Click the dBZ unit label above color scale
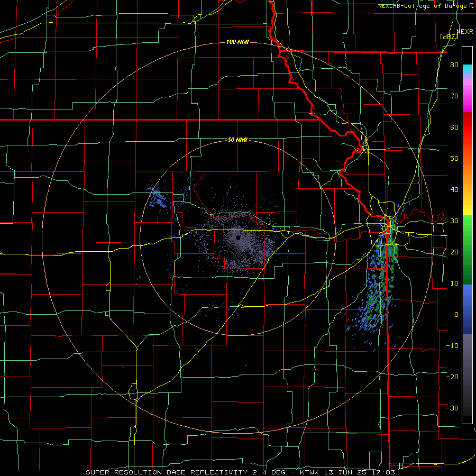476x476 pixels. coord(448,37)
